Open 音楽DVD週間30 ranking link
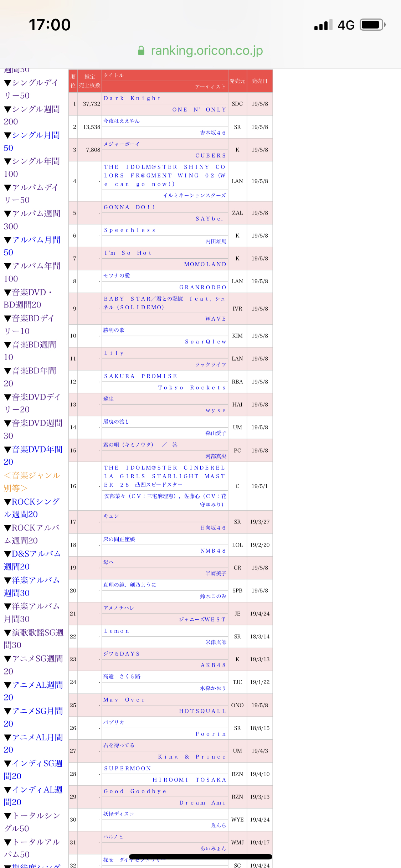 click(x=33, y=429)
